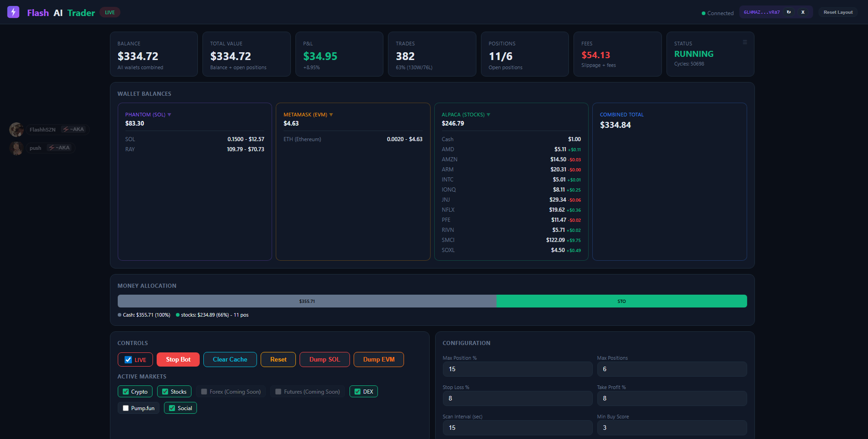Click the AKA lightning badge next to FlashhSZN
This screenshot has width=868, height=439.
pyautogui.click(x=73, y=129)
